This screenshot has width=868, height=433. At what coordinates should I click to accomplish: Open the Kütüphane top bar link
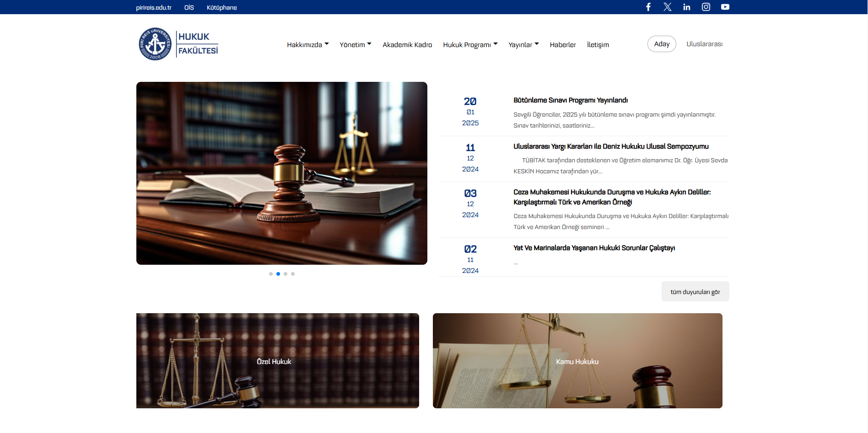click(x=222, y=7)
